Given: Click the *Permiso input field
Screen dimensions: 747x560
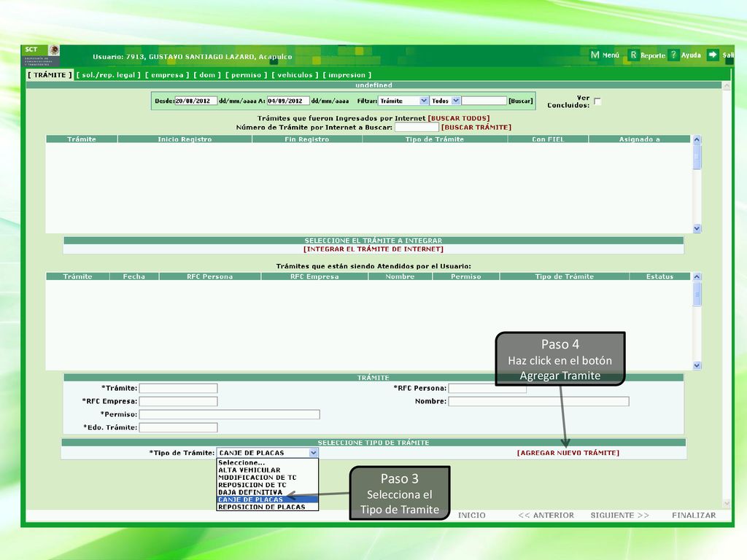Looking at the screenshot, I should click(x=229, y=414).
